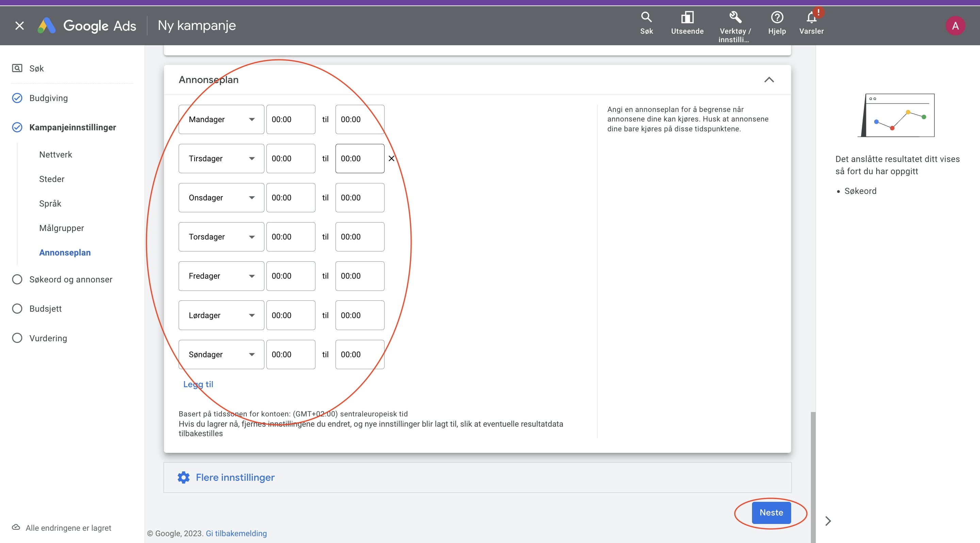The image size is (980, 543).
Task: Select the Vurdering step circle
Action: (17, 338)
